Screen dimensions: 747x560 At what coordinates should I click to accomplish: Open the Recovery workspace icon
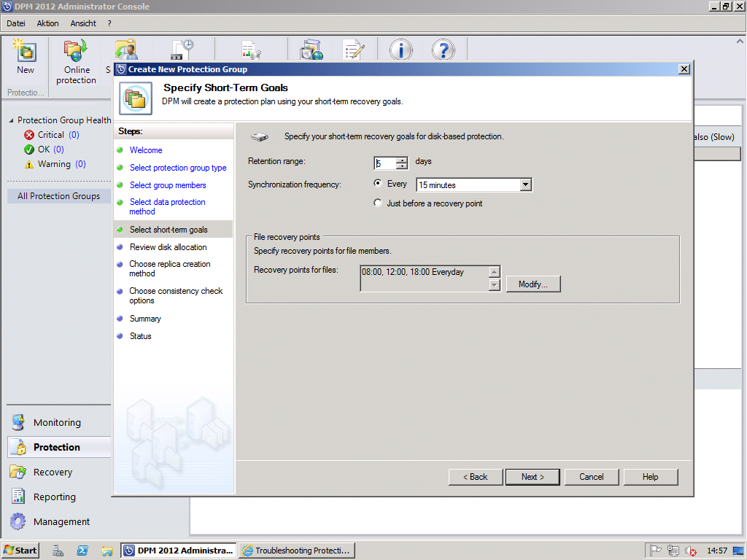click(18, 472)
